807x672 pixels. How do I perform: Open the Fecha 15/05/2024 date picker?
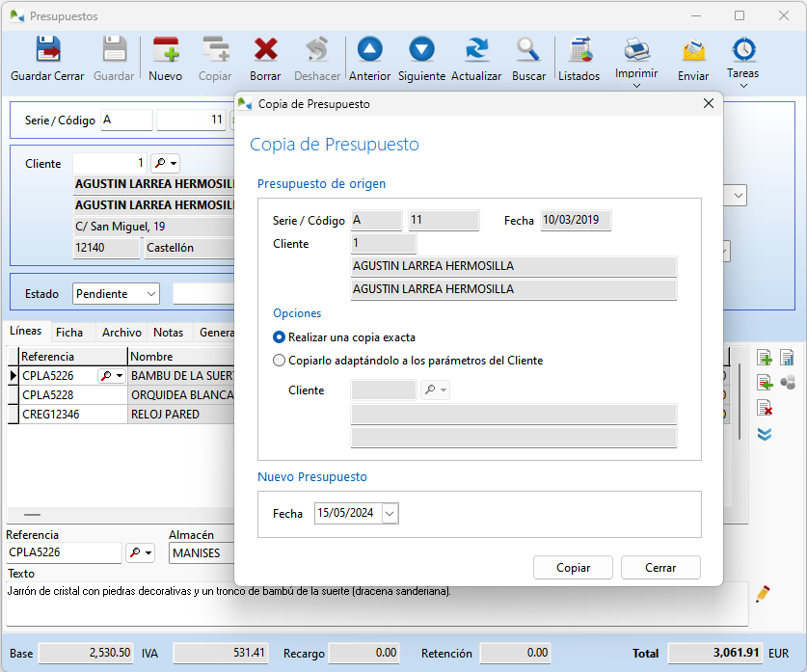[390, 514]
